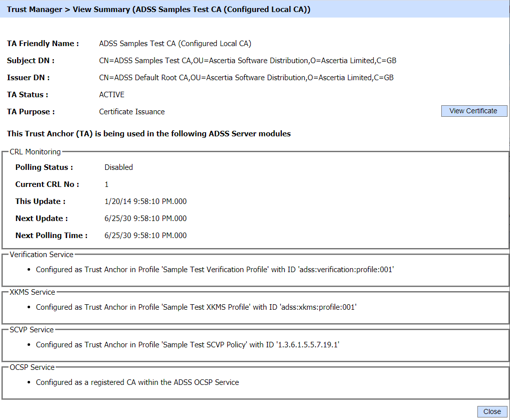Click the OCSP Service registered CA entry

(x=137, y=382)
